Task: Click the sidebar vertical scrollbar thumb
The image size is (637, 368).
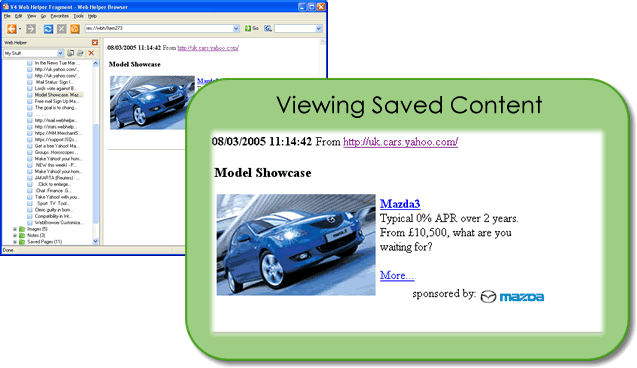Action: point(96,174)
